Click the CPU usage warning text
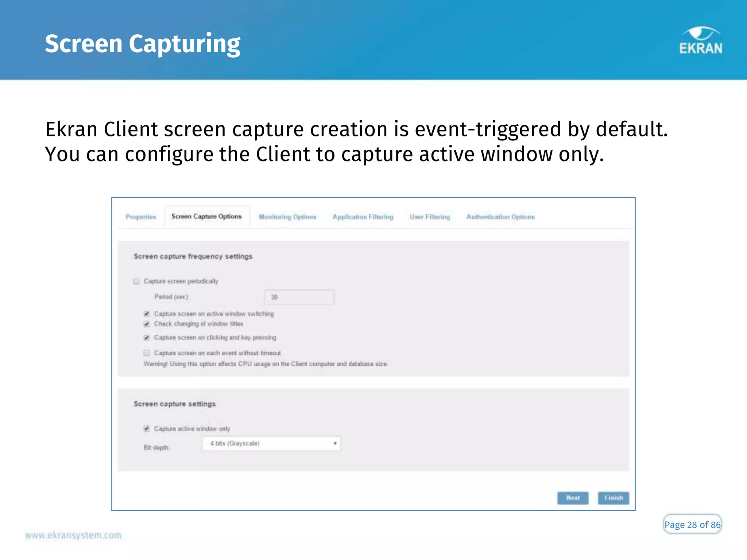 point(266,364)
